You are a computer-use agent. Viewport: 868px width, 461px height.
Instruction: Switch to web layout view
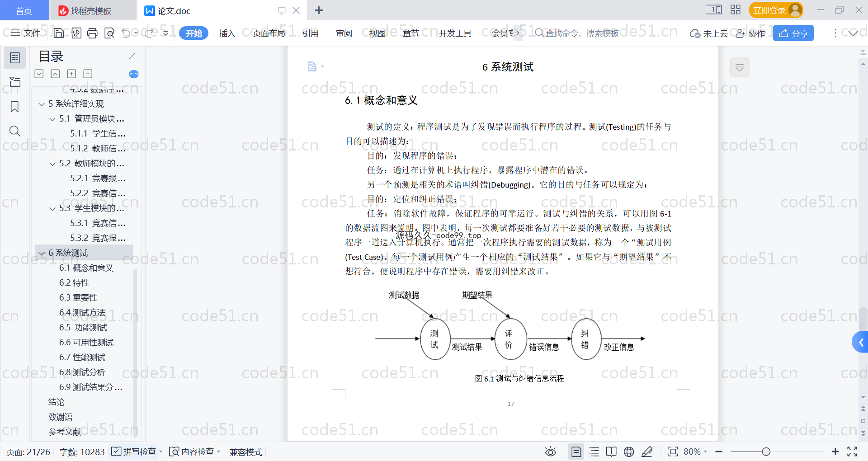coord(629,452)
